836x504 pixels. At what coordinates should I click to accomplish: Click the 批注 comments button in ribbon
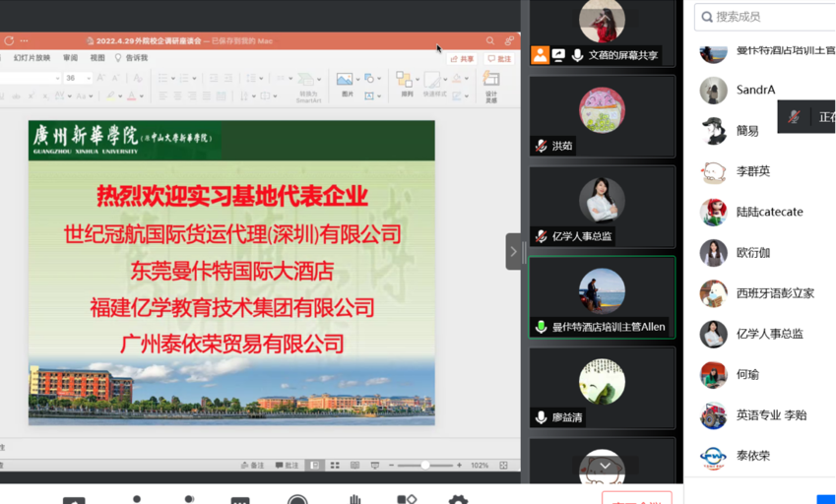[x=499, y=59]
